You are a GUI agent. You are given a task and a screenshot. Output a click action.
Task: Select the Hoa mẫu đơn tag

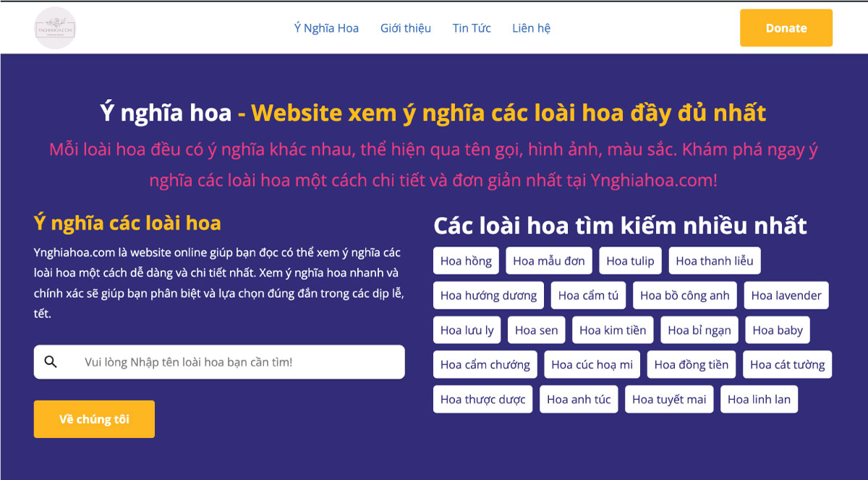point(549,261)
